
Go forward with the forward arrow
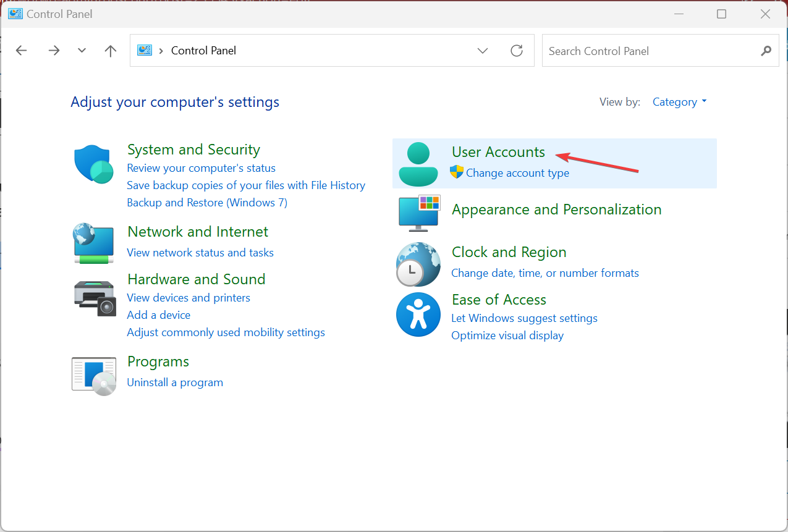[x=54, y=51]
